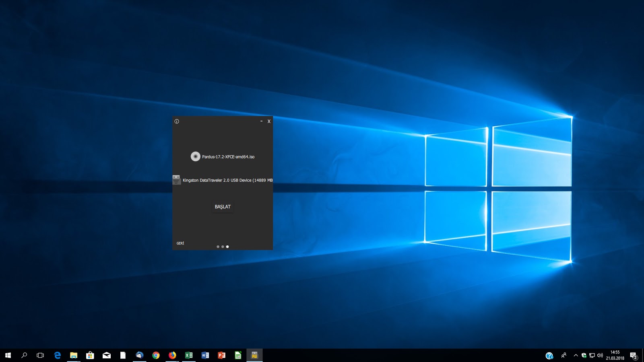Click the blank document icon on the taskbar
Image resolution: width=644 pixels, height=362 pixels.
tap(123, 355)
